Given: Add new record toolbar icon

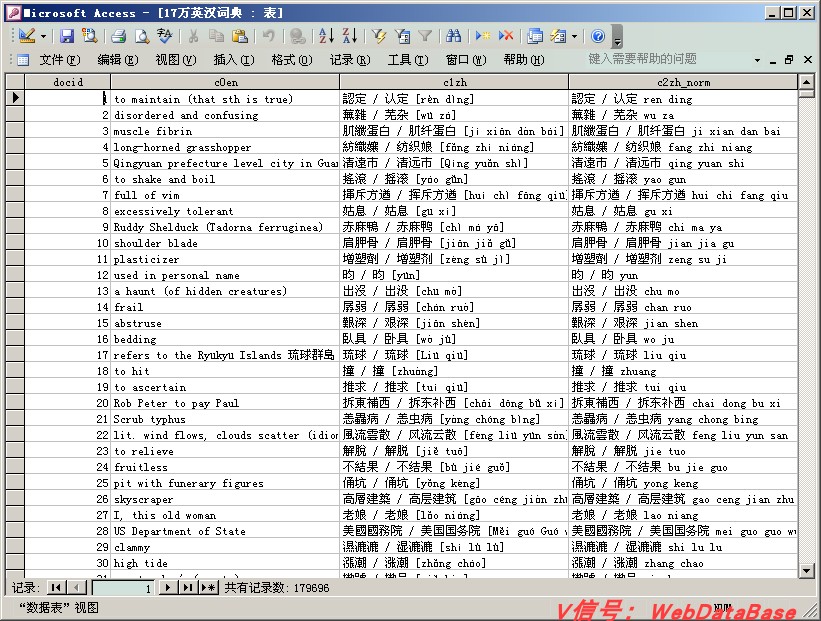Looking at the screenshot, I should click(x=483, y=36).
